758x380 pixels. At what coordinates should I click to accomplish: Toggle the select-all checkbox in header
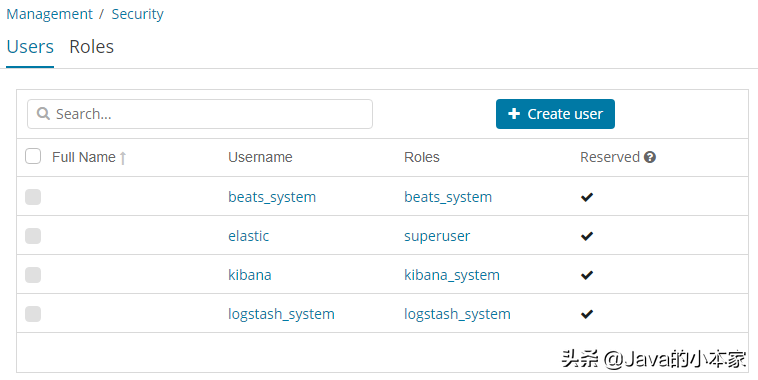[x=33, y=156]
